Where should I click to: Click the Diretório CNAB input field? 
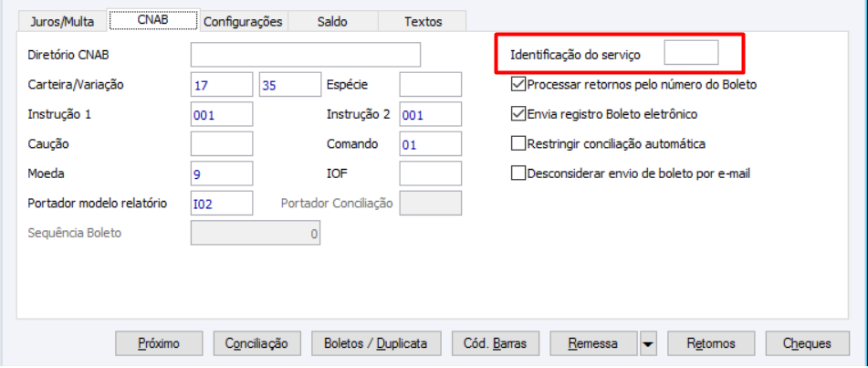305,55
